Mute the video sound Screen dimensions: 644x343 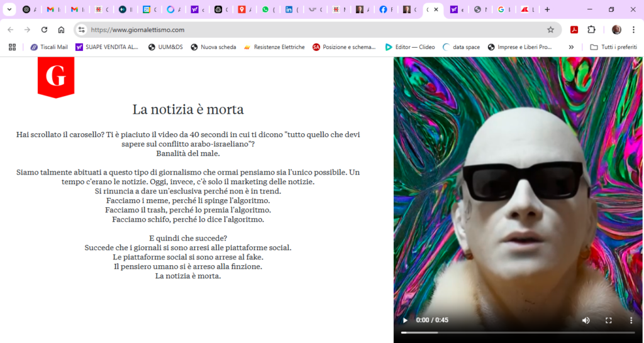coord(586,320)
